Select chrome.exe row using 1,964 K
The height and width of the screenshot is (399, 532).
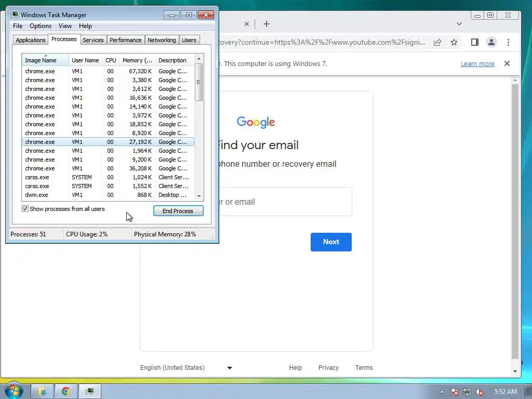tap(108, 151)
